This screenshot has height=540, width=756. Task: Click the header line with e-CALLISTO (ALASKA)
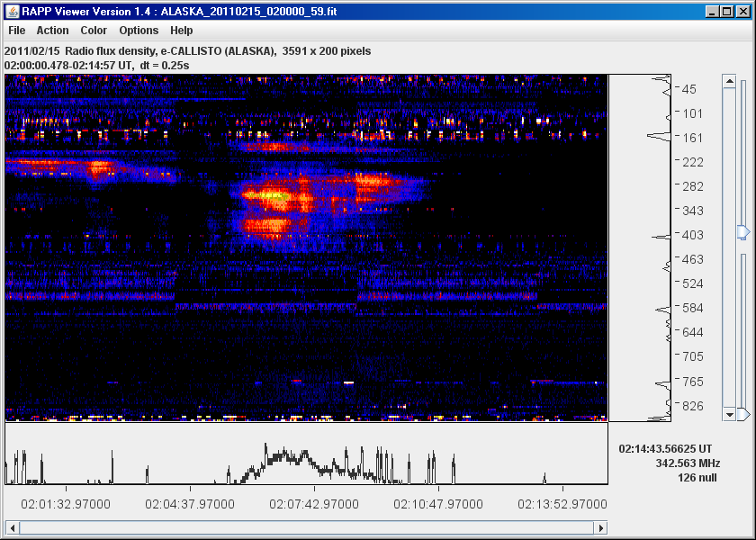pos(187,51)
